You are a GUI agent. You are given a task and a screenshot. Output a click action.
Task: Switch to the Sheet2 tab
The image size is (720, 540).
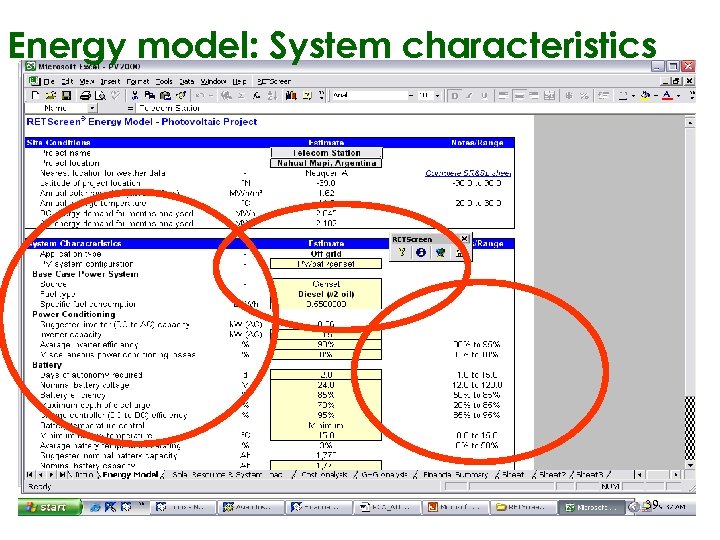pos(551,475)
